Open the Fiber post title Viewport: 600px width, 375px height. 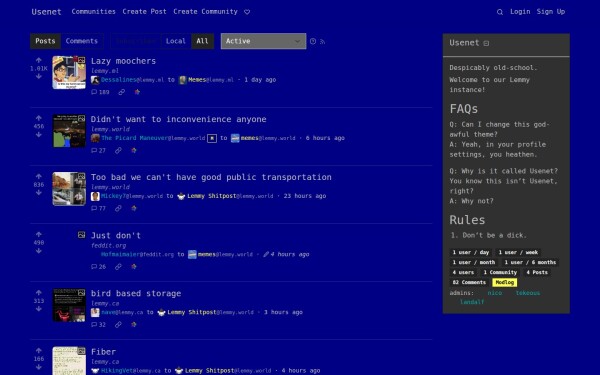click(x=103, y=352)
